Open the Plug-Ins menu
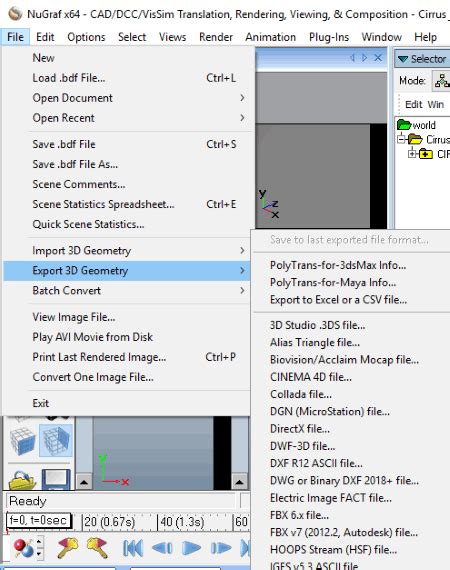This screenshot has height=570, width=450. 329,37
